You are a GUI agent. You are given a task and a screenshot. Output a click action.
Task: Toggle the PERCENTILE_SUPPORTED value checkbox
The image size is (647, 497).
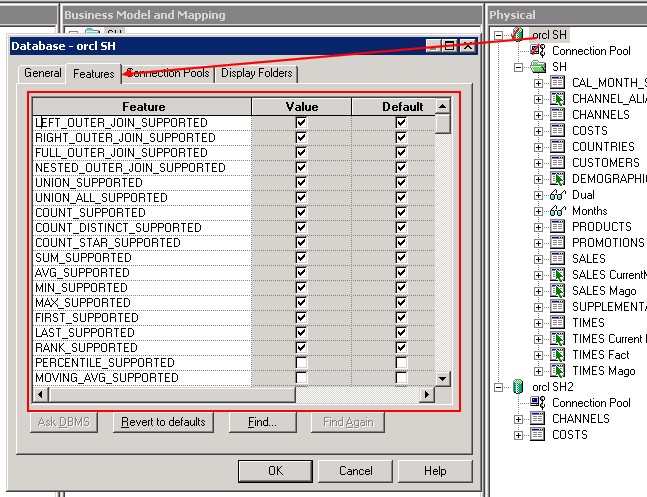301,362
